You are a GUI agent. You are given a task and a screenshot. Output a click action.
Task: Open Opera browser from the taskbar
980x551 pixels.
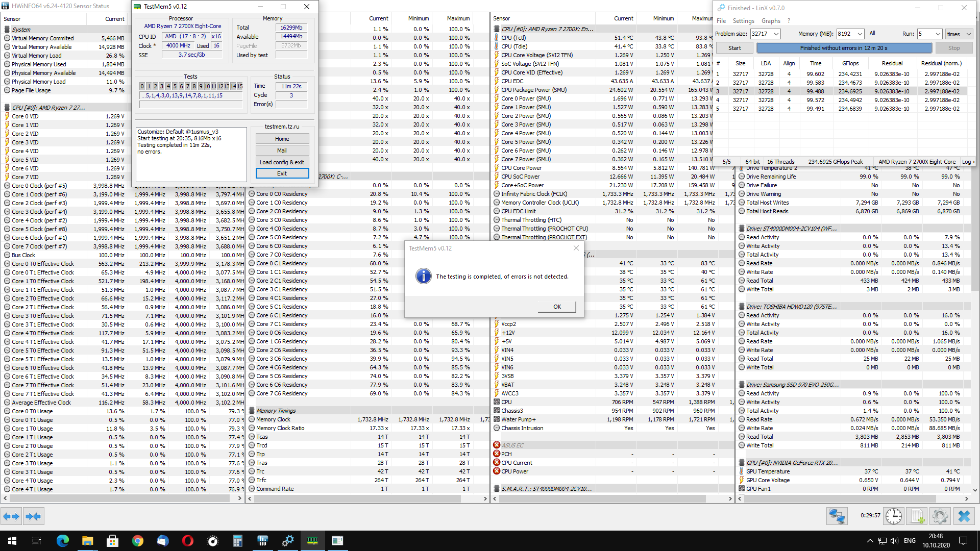click(x=188, y=541)
